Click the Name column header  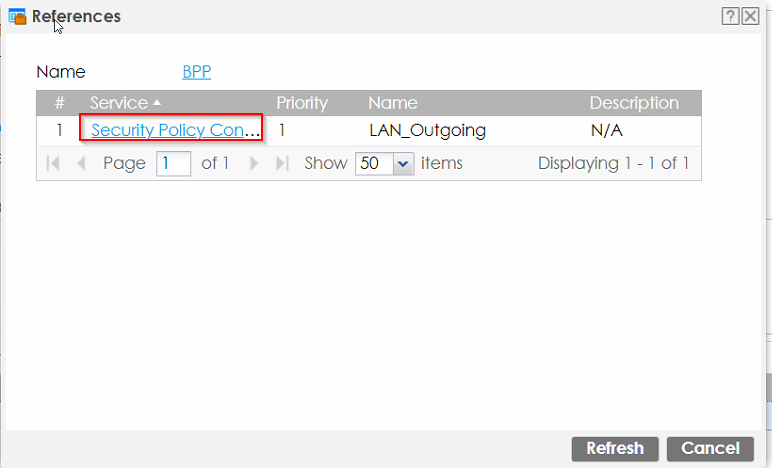[392, 103]
